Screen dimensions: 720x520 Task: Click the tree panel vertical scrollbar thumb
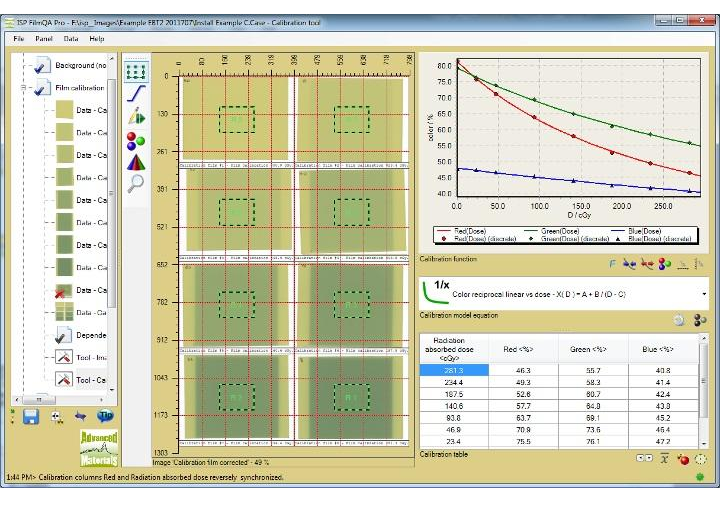point(112,193)
